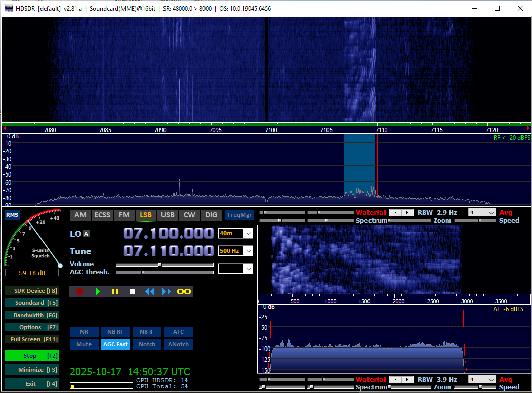Enable the Mute toggle
The height and width of the screenshot is (393, 532).
[x=84, y=344]
